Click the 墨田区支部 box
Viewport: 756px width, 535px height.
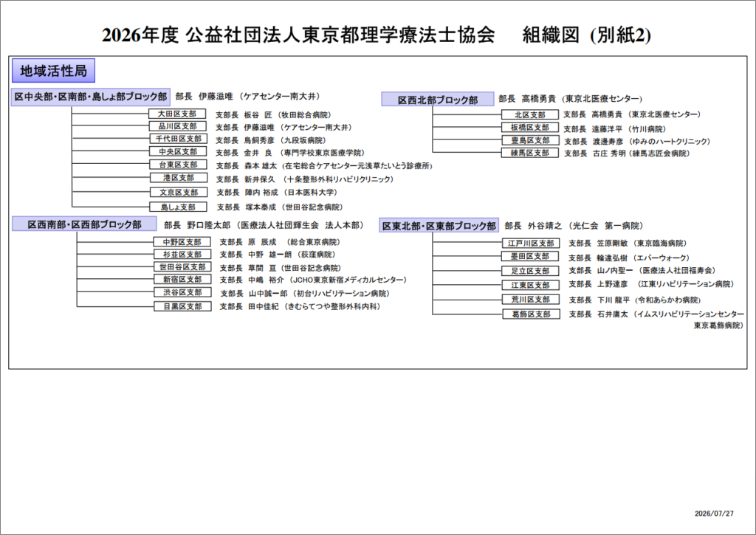(530, 256)
